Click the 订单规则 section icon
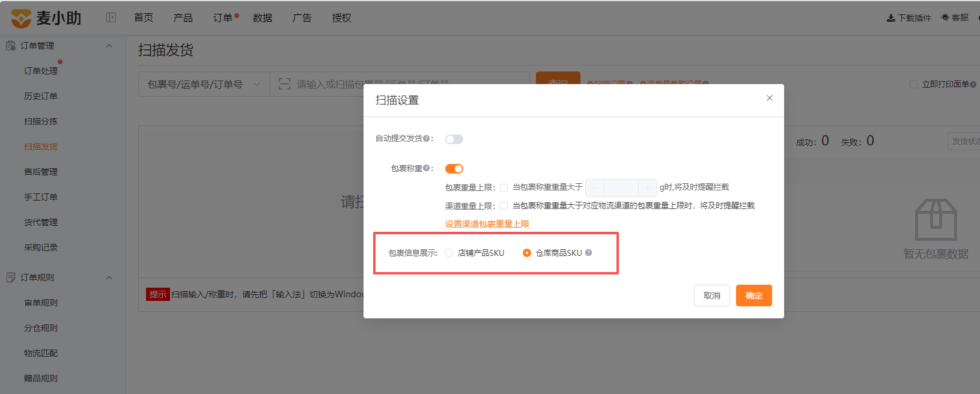 [x=10, y=277]
